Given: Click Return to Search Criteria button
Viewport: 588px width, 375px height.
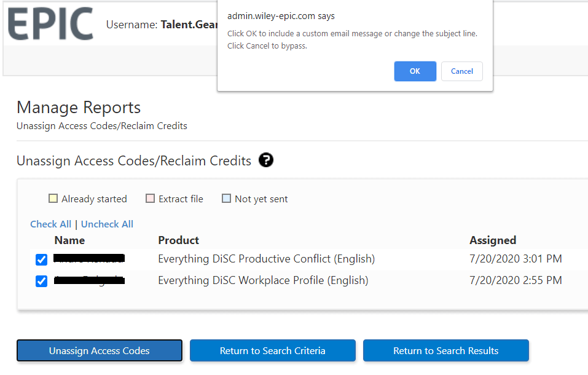Looking at the screenshot, I should [x=273, y=350].
